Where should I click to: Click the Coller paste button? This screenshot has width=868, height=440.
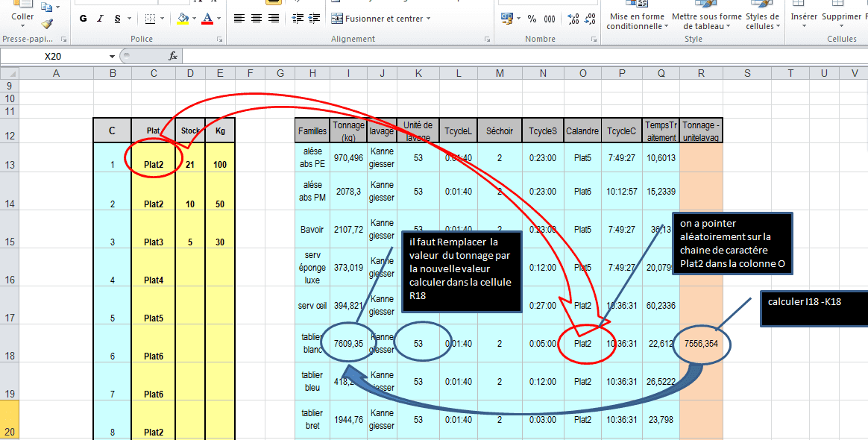coord(22,15)
